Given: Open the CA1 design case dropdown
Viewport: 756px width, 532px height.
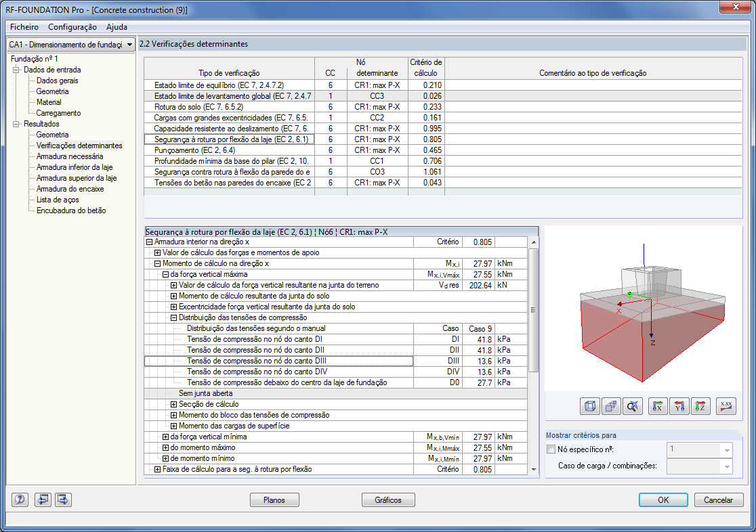Looking at the screenshot, I should 129,45.
